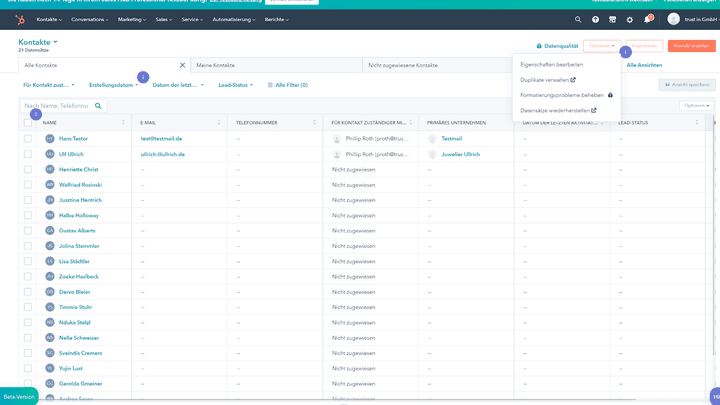Sort by the LEAD-STATUS column arrows

click(697, 123)
